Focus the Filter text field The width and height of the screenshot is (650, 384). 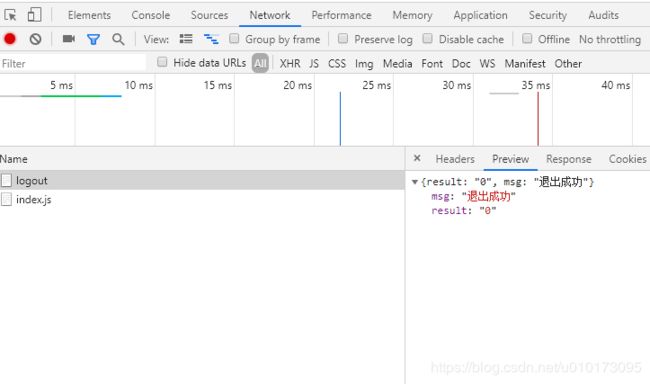coord(73,63)
